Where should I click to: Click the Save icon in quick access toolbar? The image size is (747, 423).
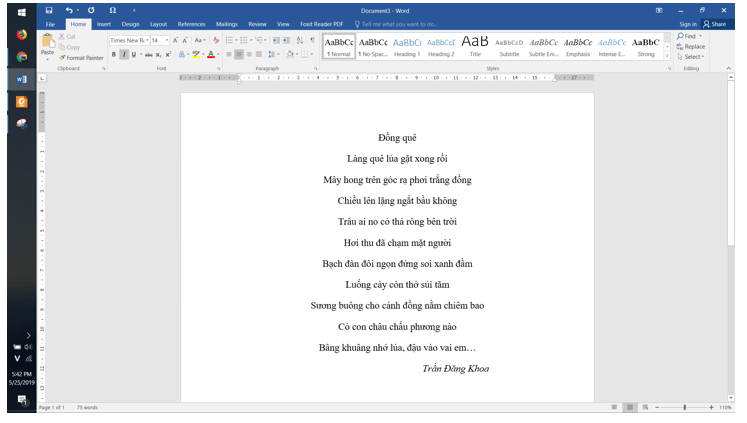[48, 10]
